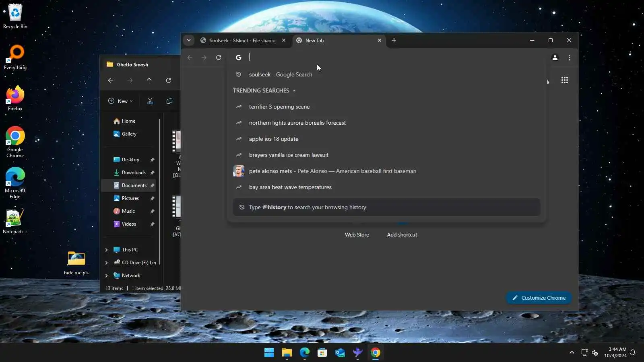Open the 'hide me pls' desktop folder
The width and height of the screenshot is (644, 362).
(76, 263)
